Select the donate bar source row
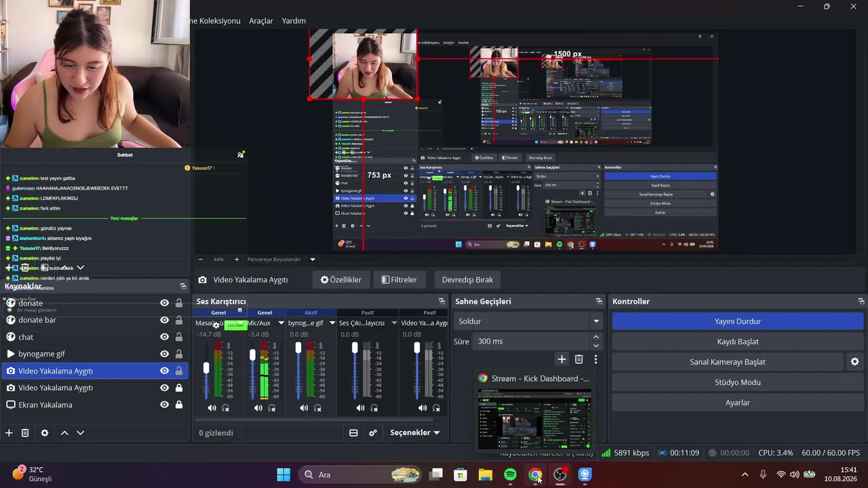The height and width of the screenshot is (488, 868). click(94, 320)
